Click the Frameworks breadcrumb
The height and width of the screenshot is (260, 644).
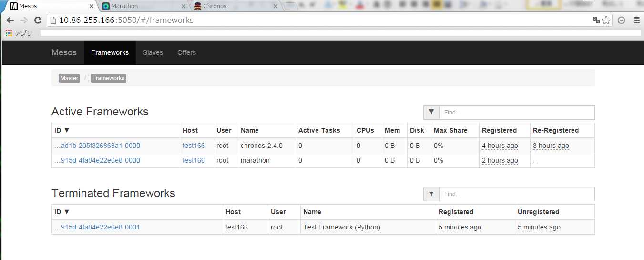108,78
